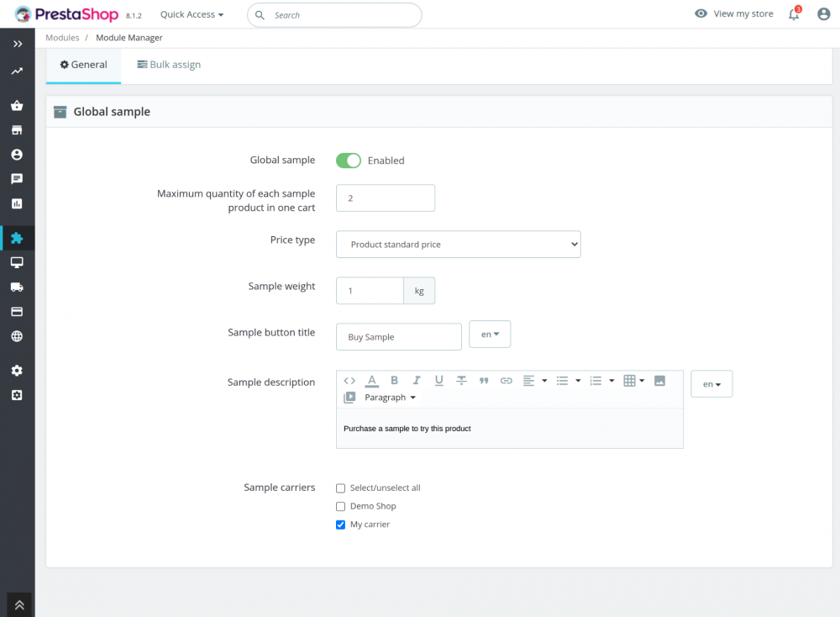Apply underline formatting in description editor
Screen dimensions: 840x617
click(439, 381)
